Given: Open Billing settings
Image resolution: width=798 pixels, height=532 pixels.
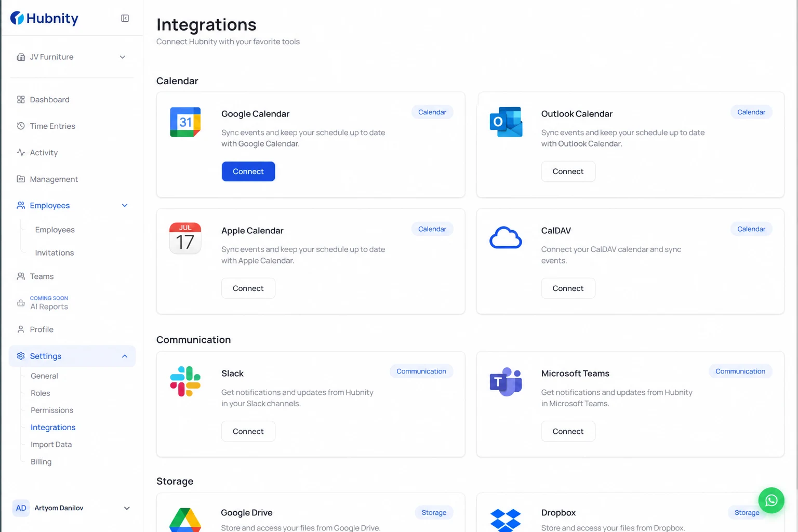Looking at the screenshot, I should point(41,462).
